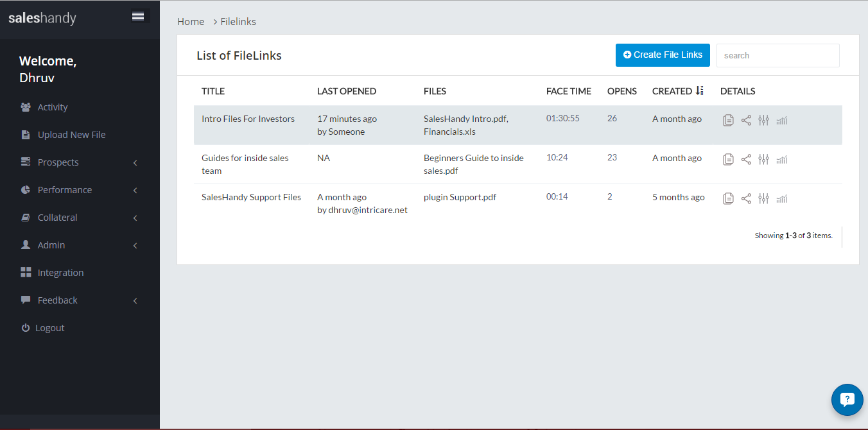Click '17 minutes ago by Someone' cell
This screenshot has height=430, width=868.
347,125
